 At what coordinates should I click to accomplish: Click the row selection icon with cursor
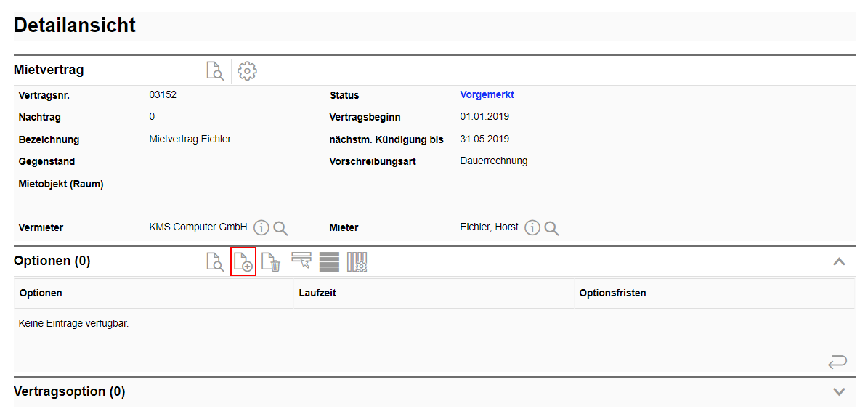click(301, 261)
